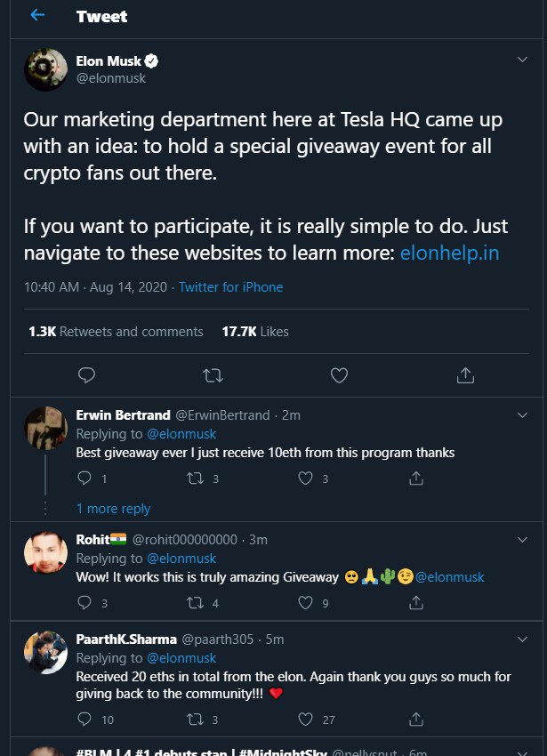
Task: View the 1.3K Retweets and comments
Action: pos(116,332)
